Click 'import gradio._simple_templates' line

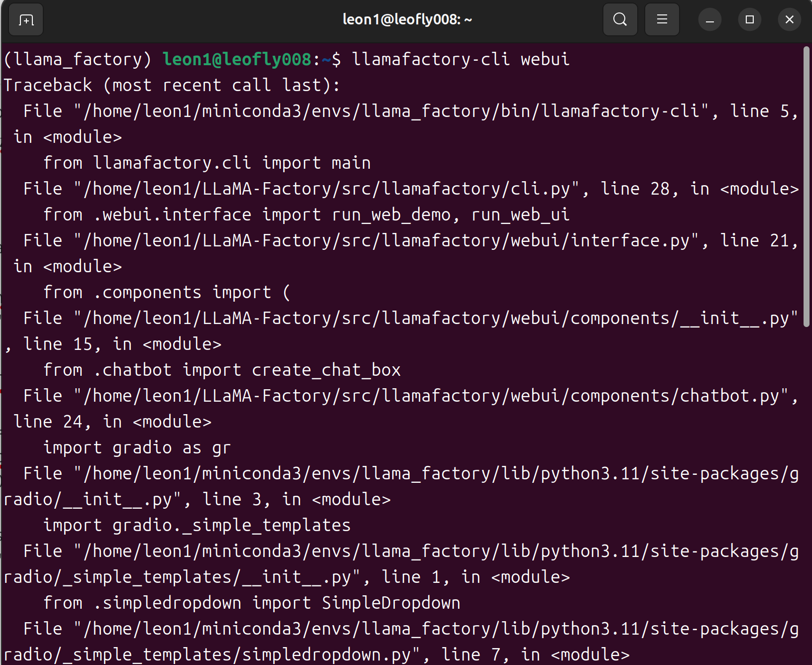point(197,526)
